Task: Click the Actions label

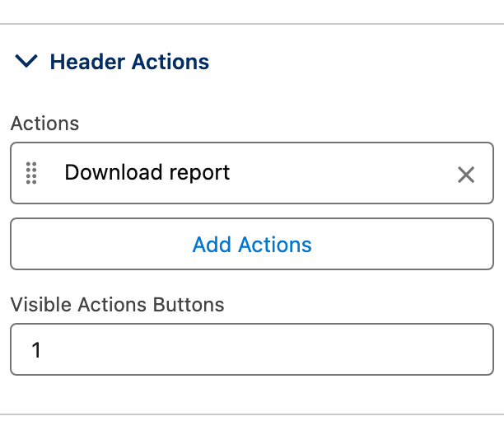Action: (44, 124)
